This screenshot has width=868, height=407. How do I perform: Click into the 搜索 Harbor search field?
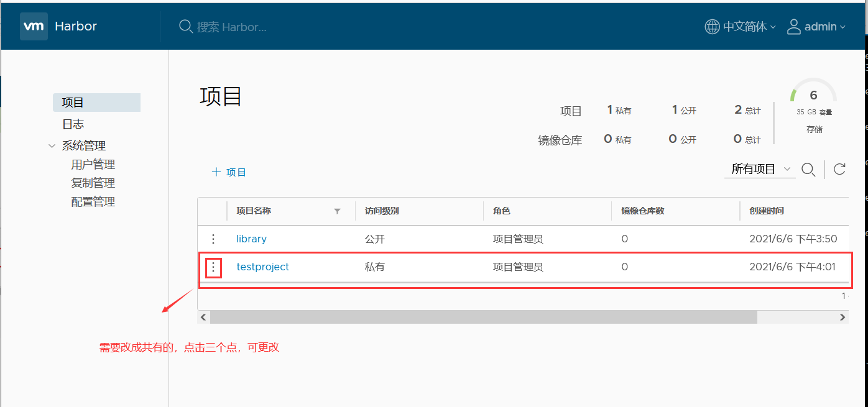pos(232,27)
